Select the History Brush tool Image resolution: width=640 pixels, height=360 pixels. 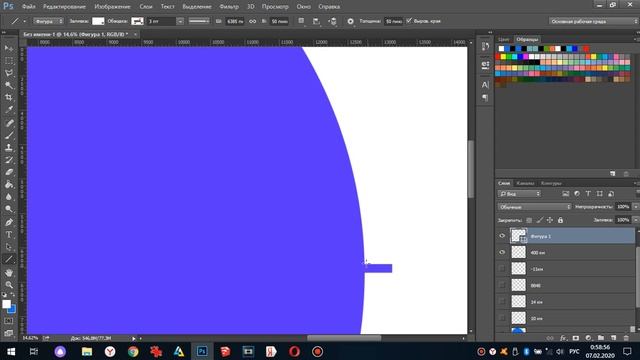[x=9, y=160]
